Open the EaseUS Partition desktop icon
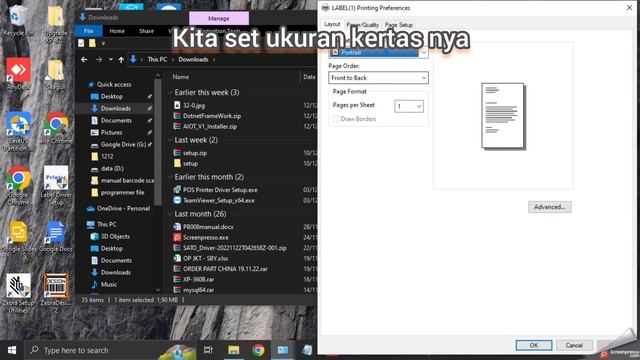 18,131
